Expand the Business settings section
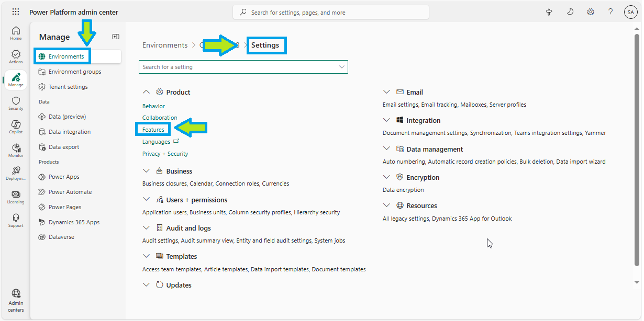The height and width of the screenshot is (321, 644). [x=146, y=171]
